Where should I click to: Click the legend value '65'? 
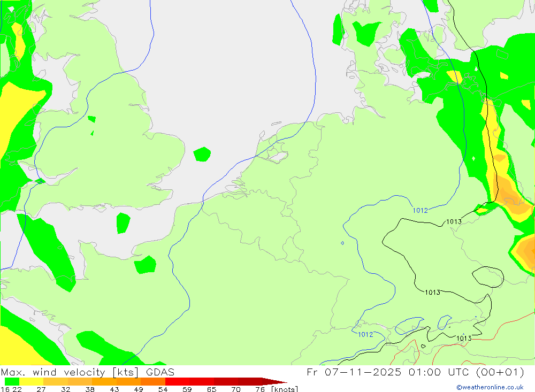point(211,389)
